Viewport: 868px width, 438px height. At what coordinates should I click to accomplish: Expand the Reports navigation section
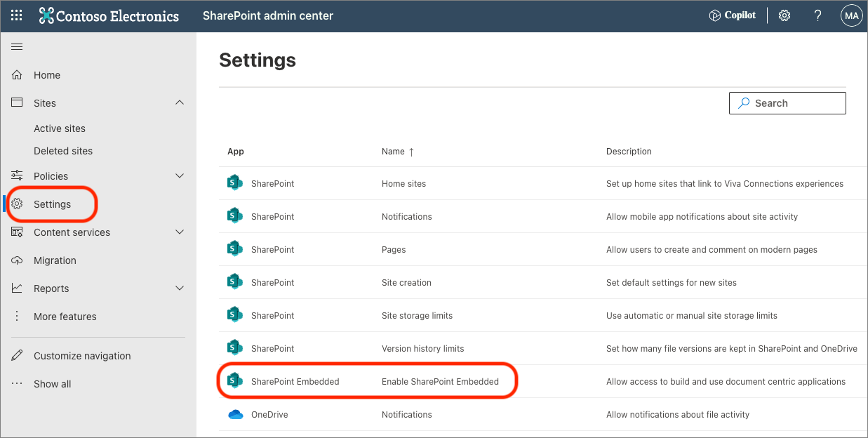tap(180, 288)
